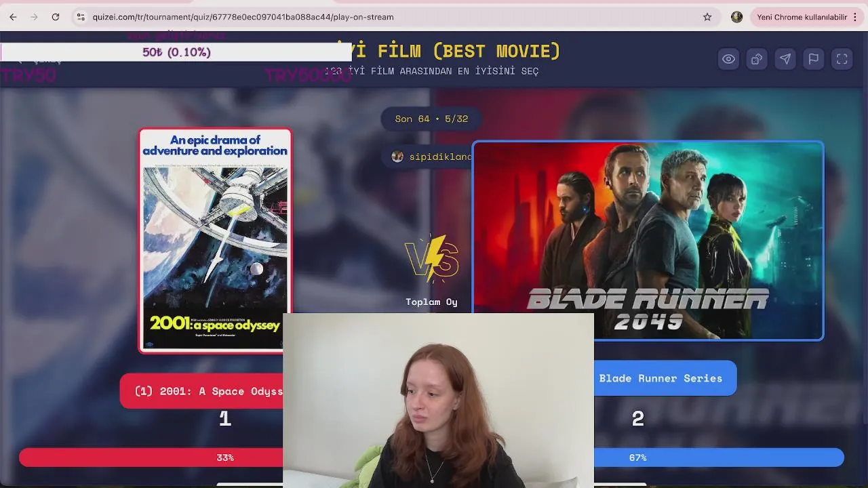Select the 2001: A Space Odyssey poster
Viewport: 868px width, 488px height.
pyautogui.click(x=216, y=241)
